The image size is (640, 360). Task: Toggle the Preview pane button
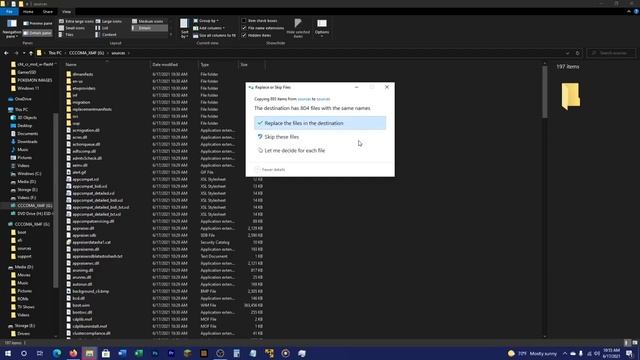[x=38, y=23]
